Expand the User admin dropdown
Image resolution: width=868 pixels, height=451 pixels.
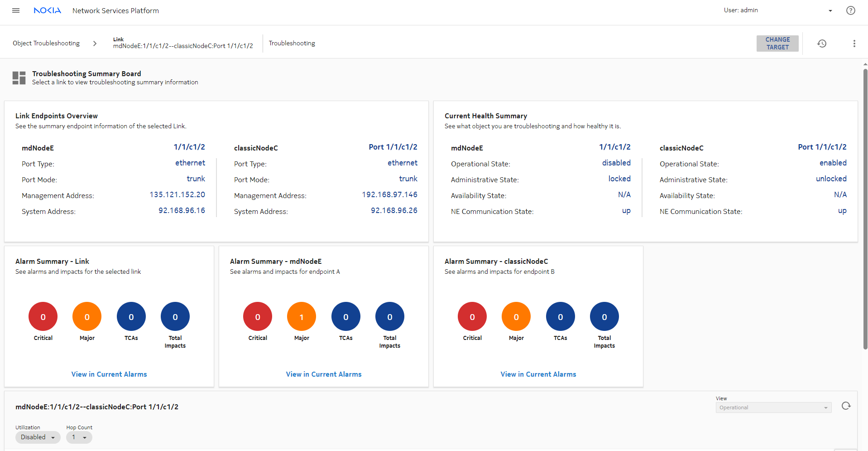point(830,11)
